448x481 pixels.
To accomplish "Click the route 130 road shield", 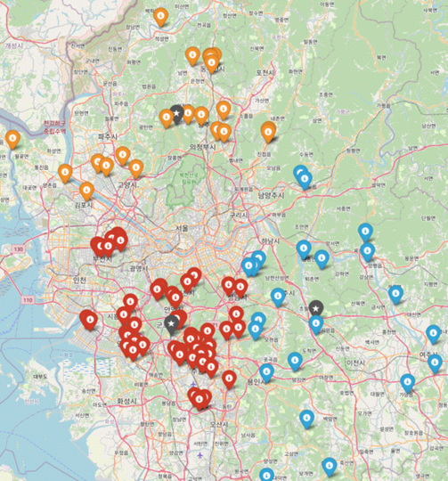I will pyautogui.click(x=19, y=249).
